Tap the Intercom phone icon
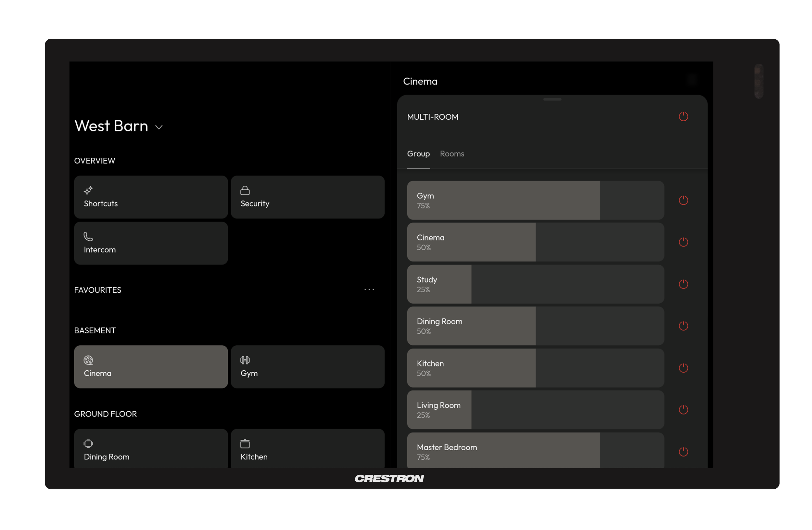The image size is (812, 530). [x=88, y=236]
